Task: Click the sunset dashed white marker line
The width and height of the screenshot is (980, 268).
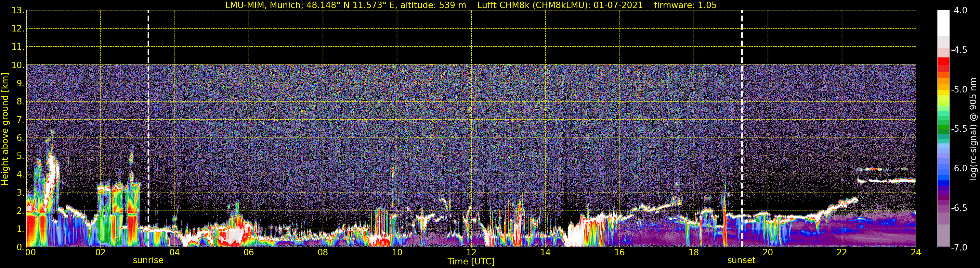Action: coord(742,129)
